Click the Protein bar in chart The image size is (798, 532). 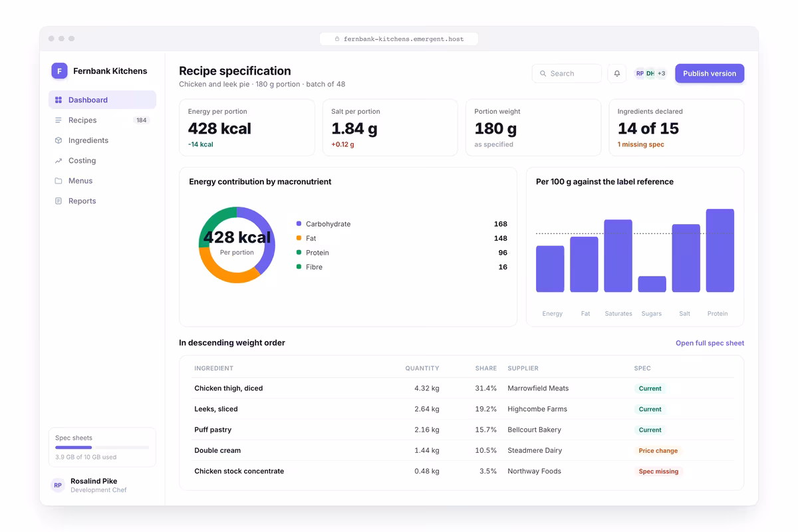tap(720, 251)
